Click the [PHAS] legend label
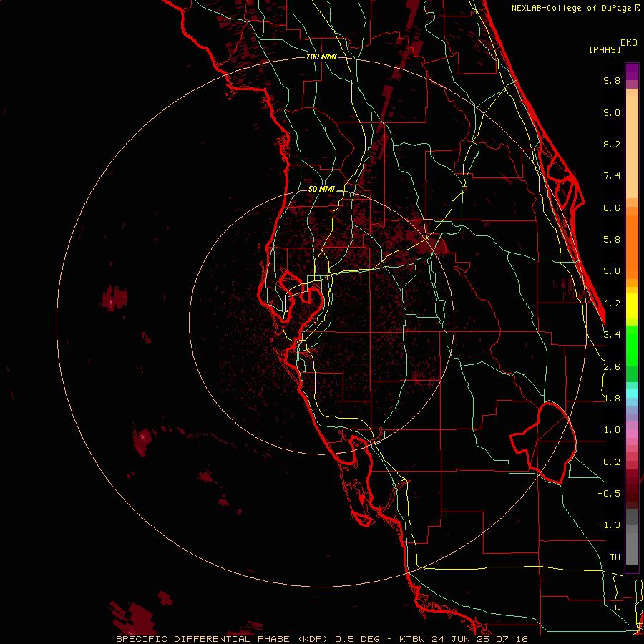Image resolution: width=644 pixels, height=644 pixels. point(605,50)
